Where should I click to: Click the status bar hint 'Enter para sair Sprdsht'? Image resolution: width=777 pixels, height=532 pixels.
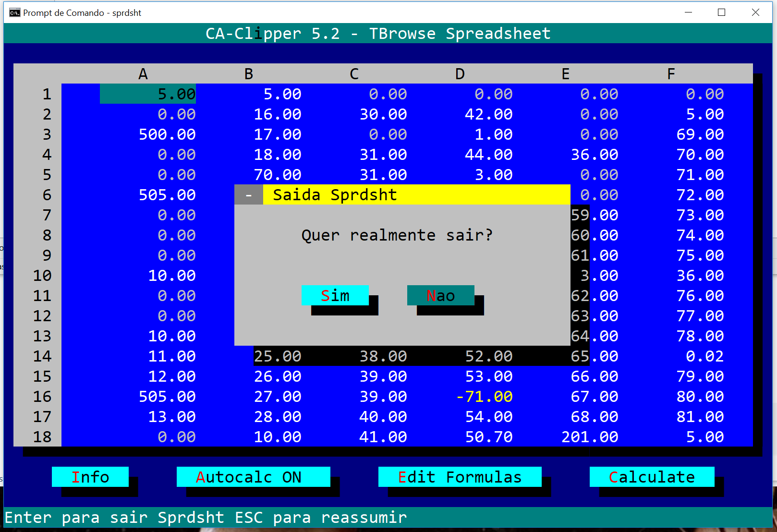114,517
